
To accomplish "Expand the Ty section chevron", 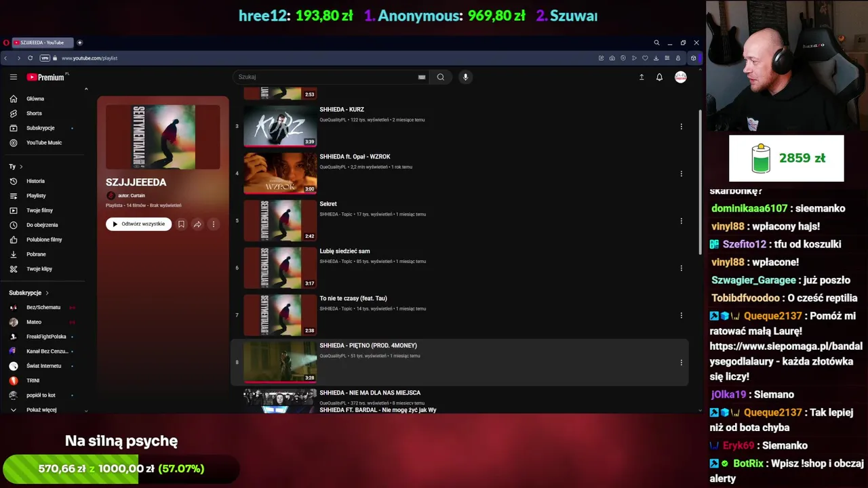I will pyautogui.click(x=21, y=167).
